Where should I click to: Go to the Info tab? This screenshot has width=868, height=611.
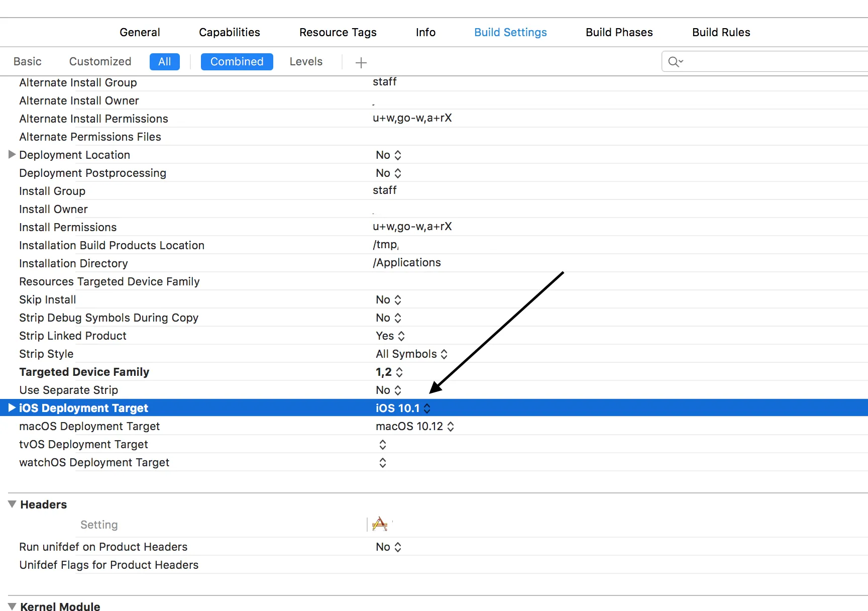425,32
